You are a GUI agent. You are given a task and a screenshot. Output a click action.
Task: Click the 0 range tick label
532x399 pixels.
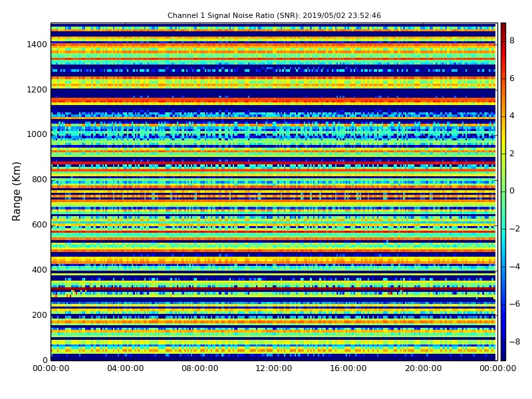click(x=45, y=360)
